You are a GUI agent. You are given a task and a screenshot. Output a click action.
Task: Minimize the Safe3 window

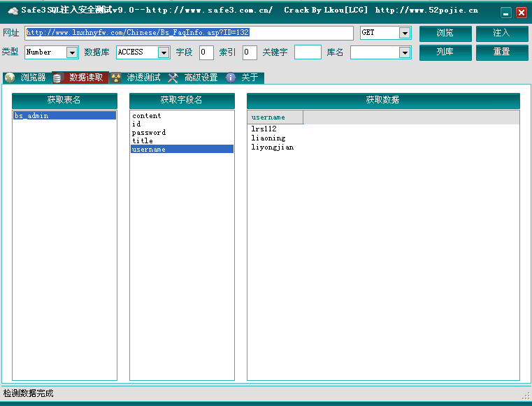[x=505, y=13]
